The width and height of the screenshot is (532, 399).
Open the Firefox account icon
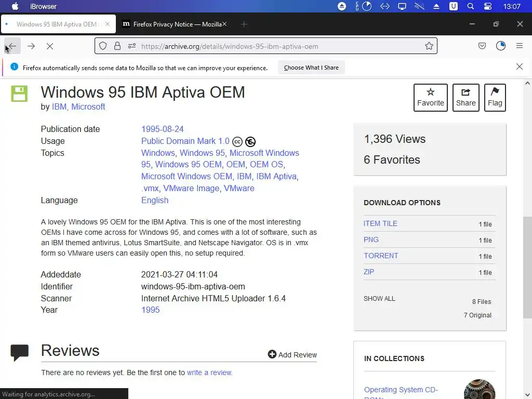[x=501, y=46]
